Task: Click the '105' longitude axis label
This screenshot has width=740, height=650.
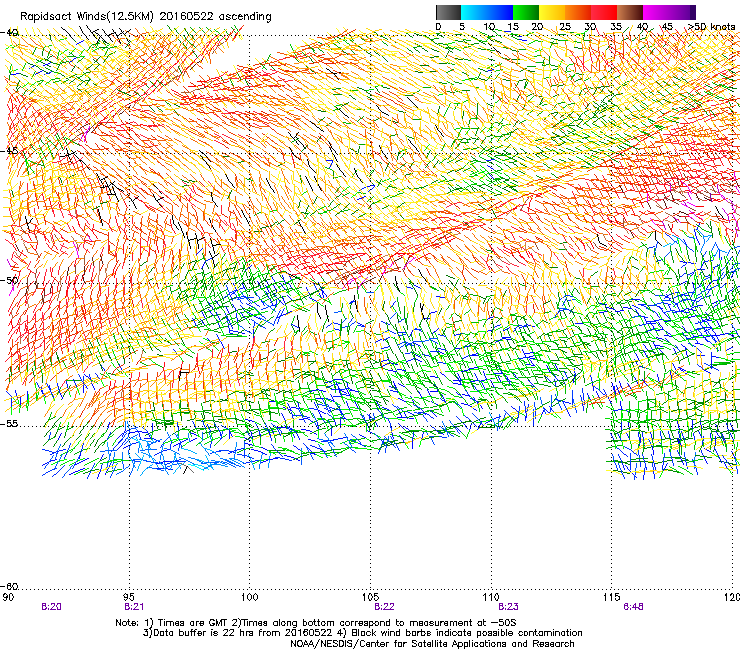Action: 370,597
